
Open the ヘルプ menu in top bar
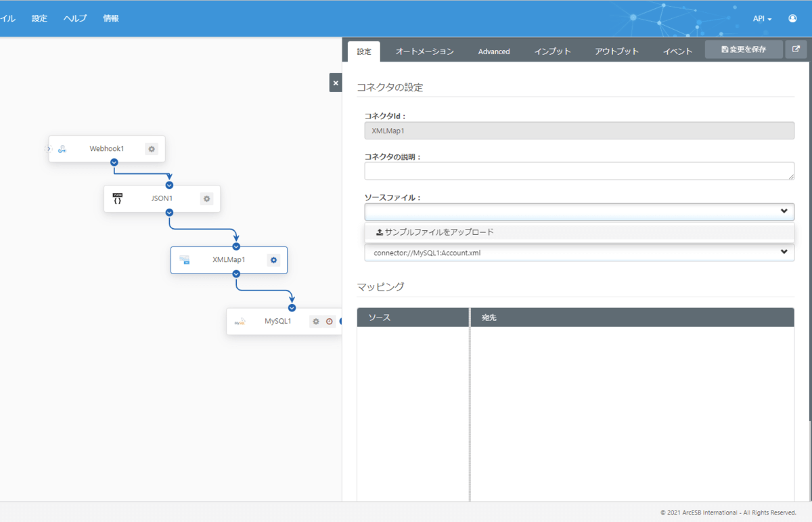pos(75,18)
